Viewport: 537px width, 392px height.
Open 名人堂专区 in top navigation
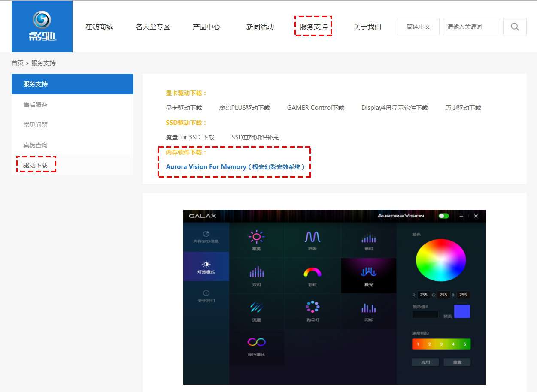(153, 27)
